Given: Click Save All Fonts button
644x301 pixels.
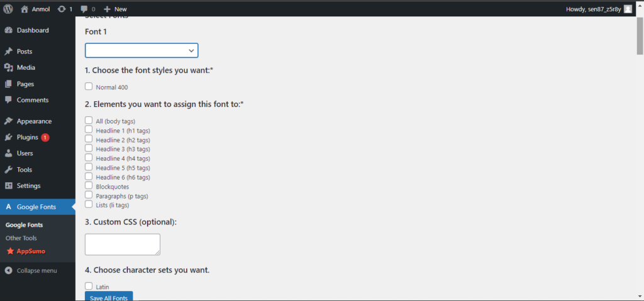Looking at the screenshot, I should [109, 297].
